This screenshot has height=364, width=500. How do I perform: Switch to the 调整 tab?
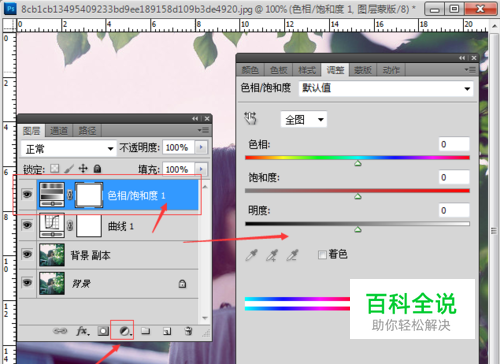tap(335, 70)
